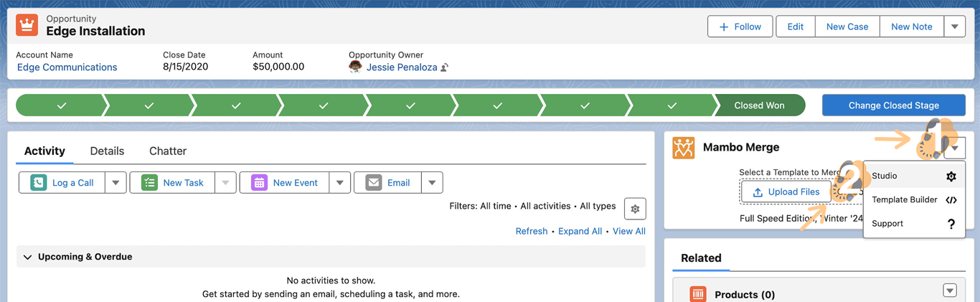Viewport: 980px width, 302px height.
Task: Click the New Event calendar icon
Action: click(x=259, y=183)
